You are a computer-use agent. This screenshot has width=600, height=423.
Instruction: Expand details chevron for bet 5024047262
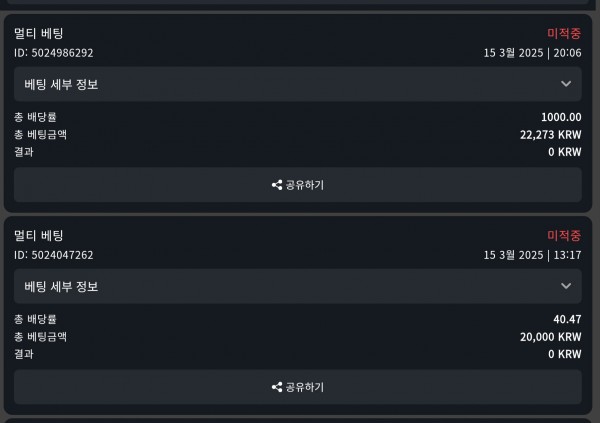(566, 286)
